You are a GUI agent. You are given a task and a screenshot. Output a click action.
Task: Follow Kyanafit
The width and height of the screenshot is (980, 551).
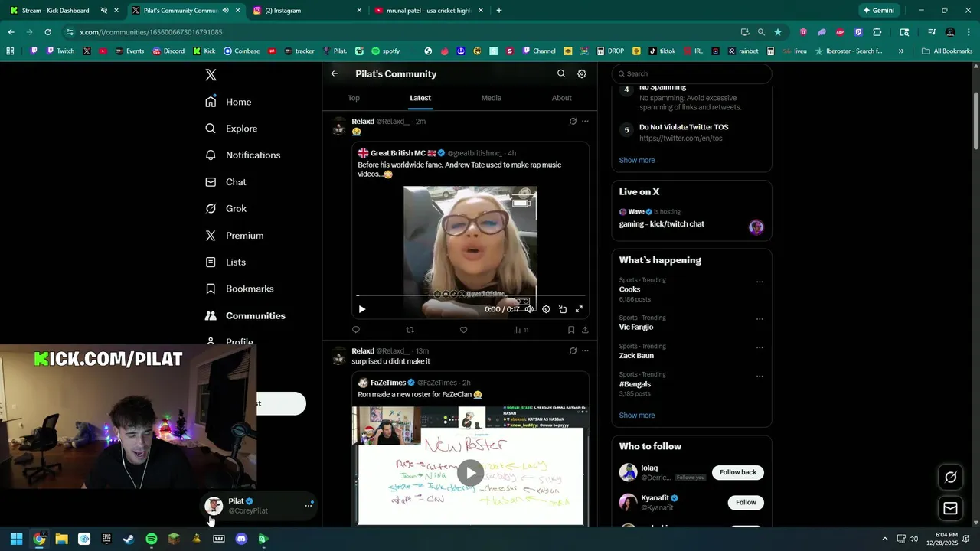pyautogui.click(x=746, y=502)
